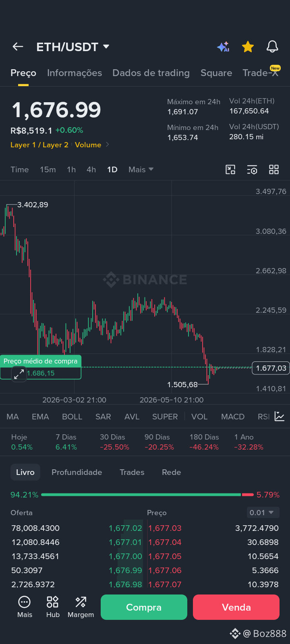Open the Dados de trading tab
Image resolution: width=290 pixels, height=644 pixels.
[x=151, y=73]
